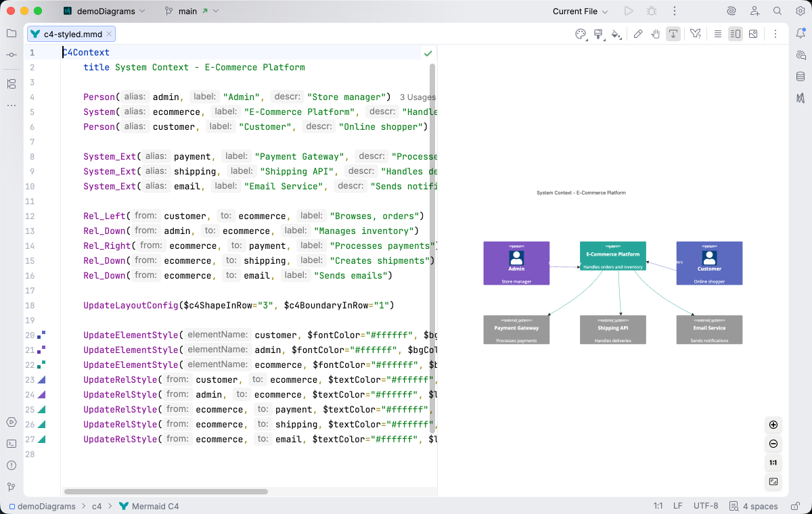Image resolution: width=812 pixels, height=514 pixels.
Task: Zoom in the diagram preview
Action: point(773,425)
